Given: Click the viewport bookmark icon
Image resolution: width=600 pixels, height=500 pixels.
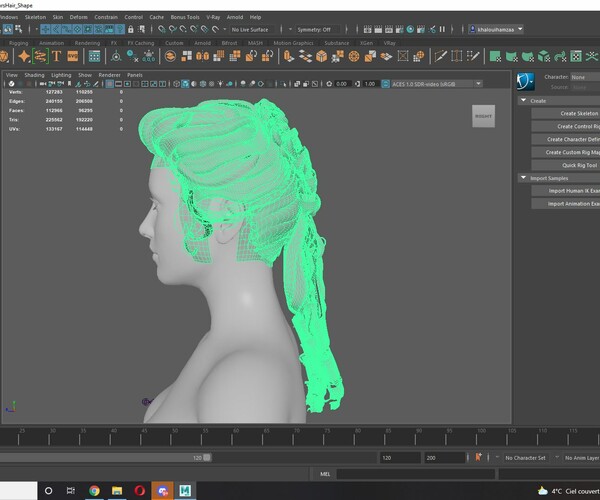Looking at the screenshot, I should [69, 84].
